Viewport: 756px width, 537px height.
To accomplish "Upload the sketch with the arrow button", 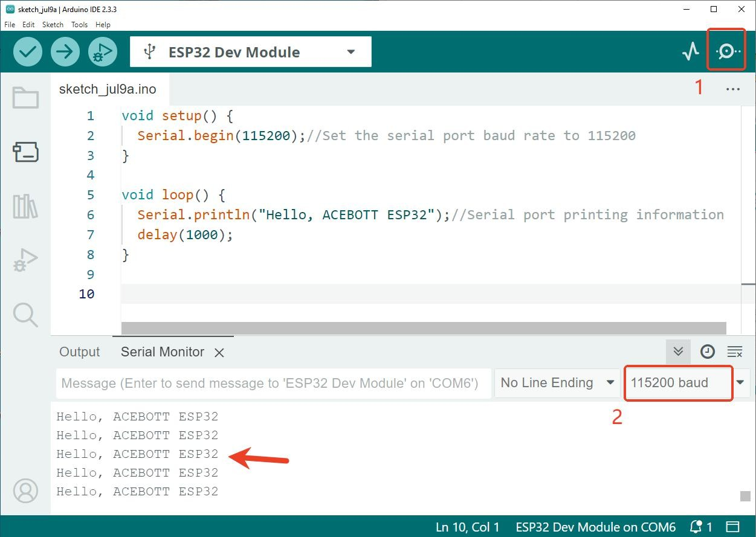I will click(x=65, y=52).
